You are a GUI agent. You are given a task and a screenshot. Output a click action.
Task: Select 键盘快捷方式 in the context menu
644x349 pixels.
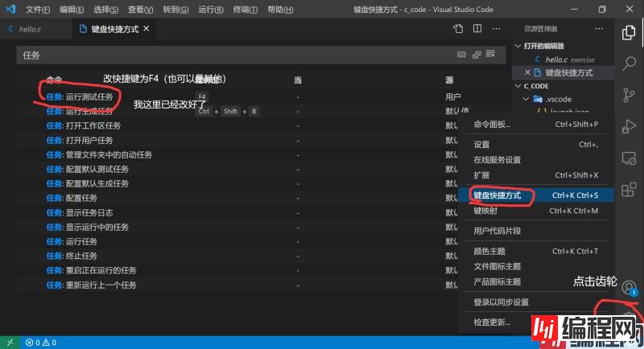(497, 195)
